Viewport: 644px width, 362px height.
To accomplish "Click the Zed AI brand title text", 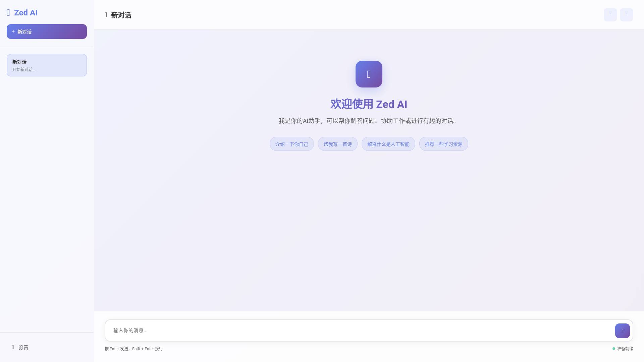I will [26, 13].
